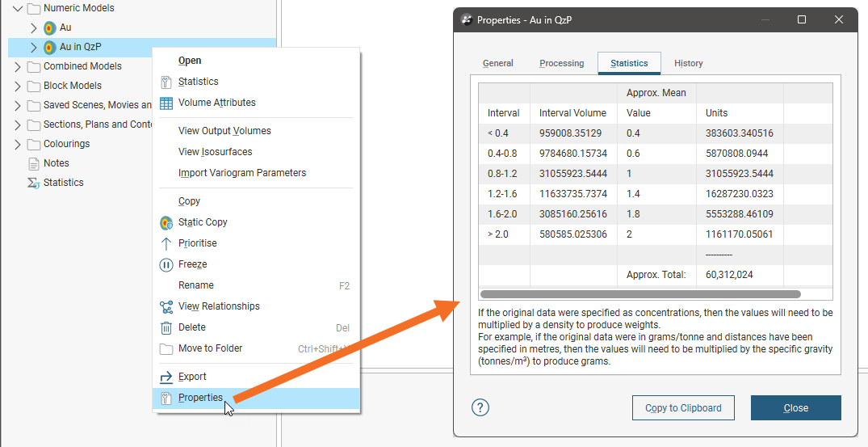Click the 9784680.15734 volume cell
The width and height of the screenshot is (868, 447).
pyautogui.click(x=573, y=154)
